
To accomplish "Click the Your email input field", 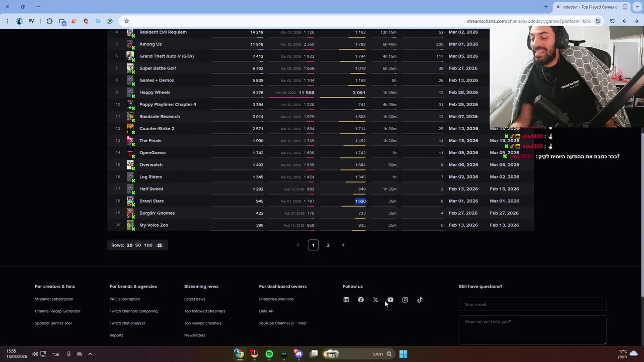I will (x=532, y=305).
